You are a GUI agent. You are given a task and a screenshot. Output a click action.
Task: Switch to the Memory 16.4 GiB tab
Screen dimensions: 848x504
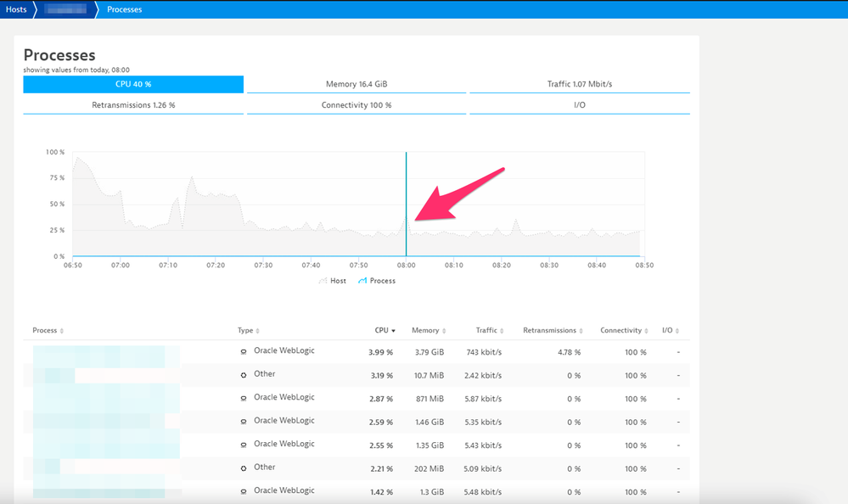pyautogui.click(x=357, y=85)
